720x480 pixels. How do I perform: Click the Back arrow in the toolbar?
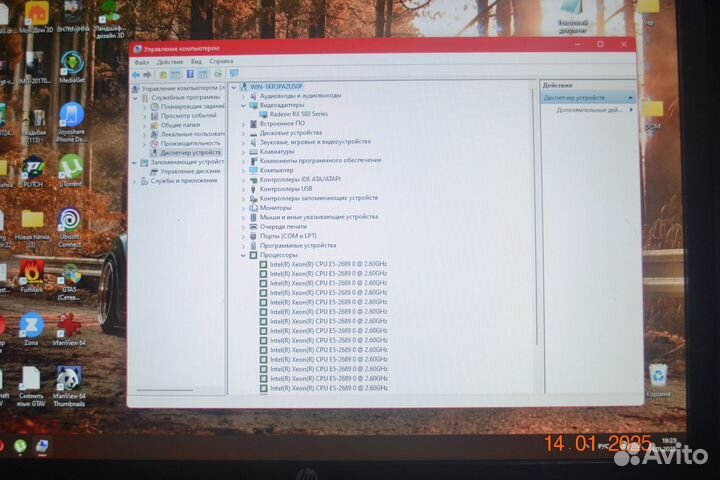click(x=136, y=74)
